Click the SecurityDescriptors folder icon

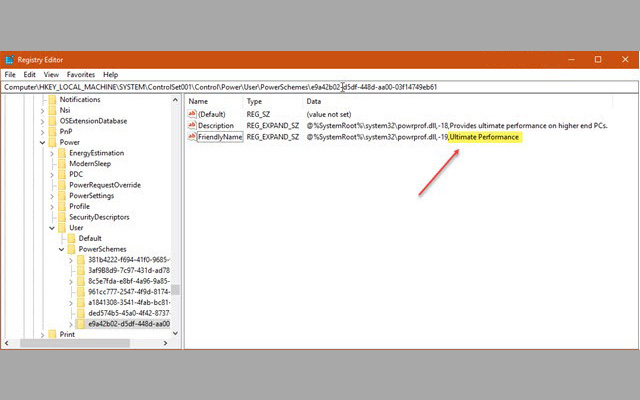tap(62, 217)
